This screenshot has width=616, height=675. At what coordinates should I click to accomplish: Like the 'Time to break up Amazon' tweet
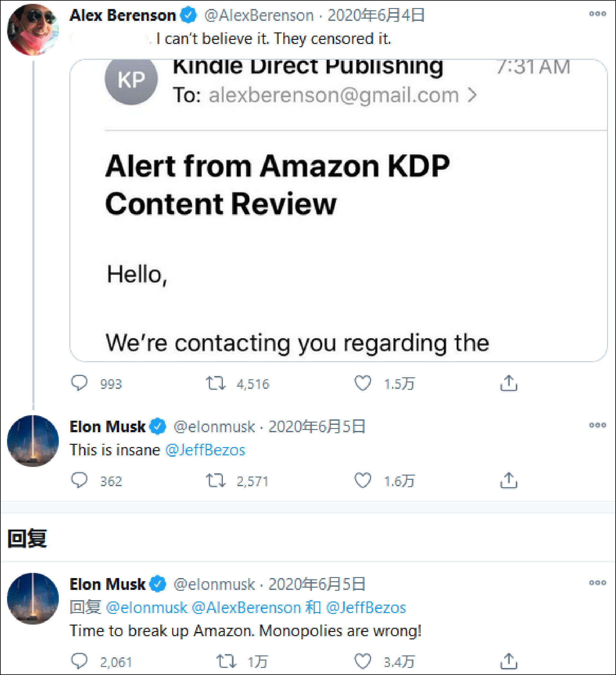coord(363,661)
